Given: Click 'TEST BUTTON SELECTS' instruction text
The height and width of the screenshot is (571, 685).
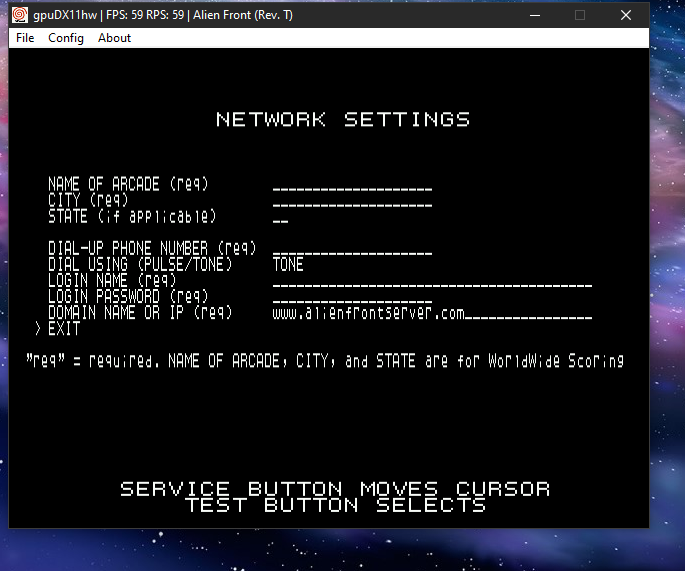Looking at the screenshot, I should click(335, 505).
